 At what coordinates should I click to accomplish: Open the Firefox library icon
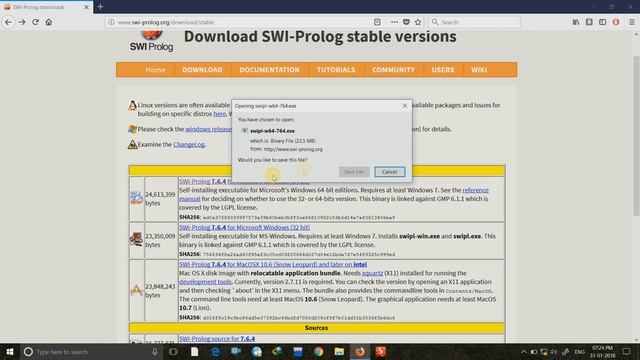pos(576,22)
